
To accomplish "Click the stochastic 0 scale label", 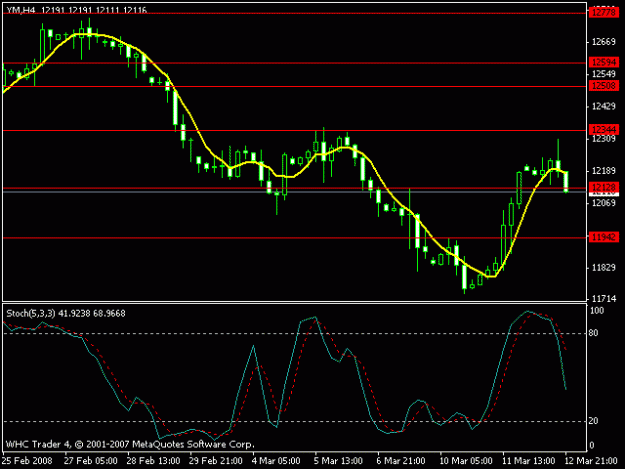I will tap(592, 445).
